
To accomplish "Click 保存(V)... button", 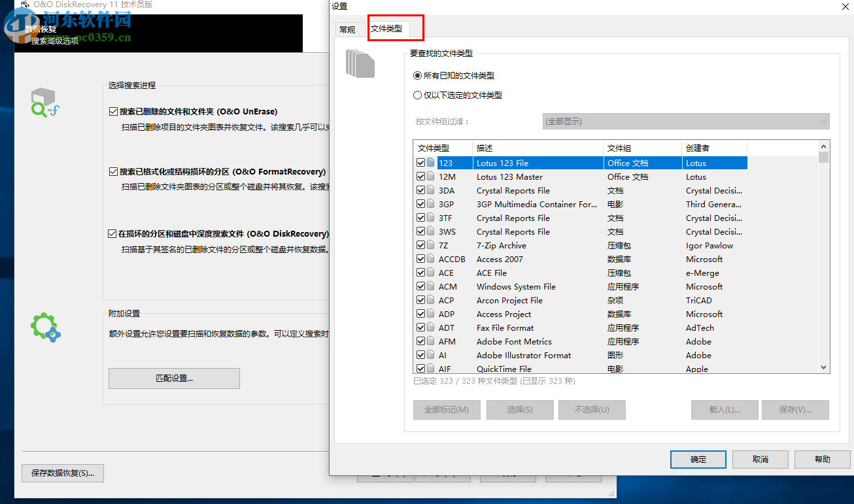I will point(795,410).
